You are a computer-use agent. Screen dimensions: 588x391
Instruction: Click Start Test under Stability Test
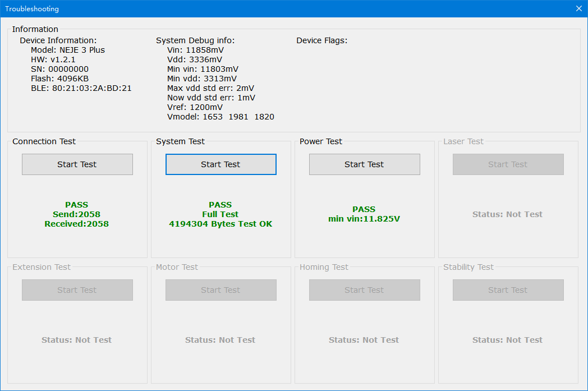(508, 290)
